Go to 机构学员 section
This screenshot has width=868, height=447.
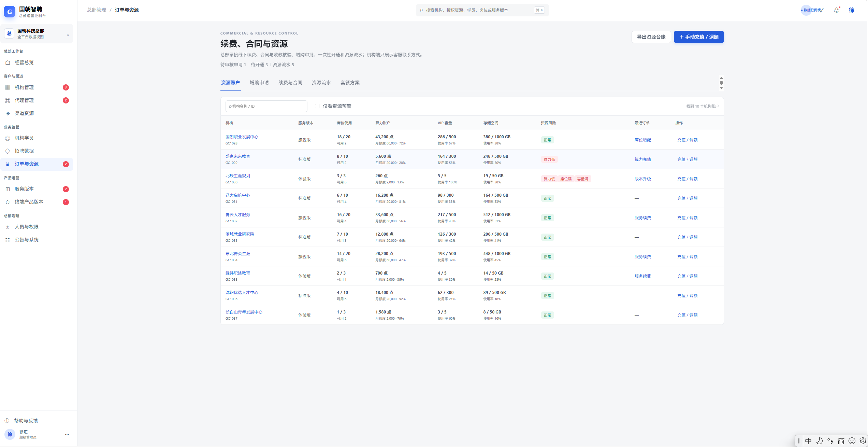[x=37, y=138]
